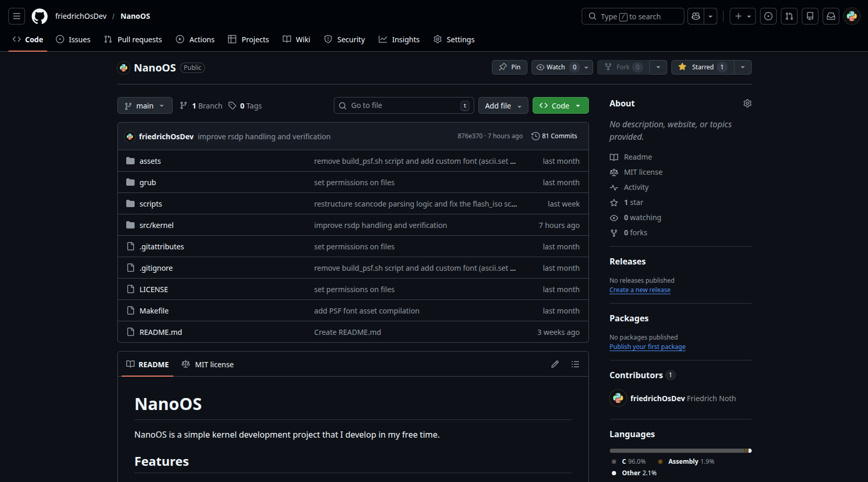
Task: Open commit 876e370 hash link
Action: (x=470, y=136)
